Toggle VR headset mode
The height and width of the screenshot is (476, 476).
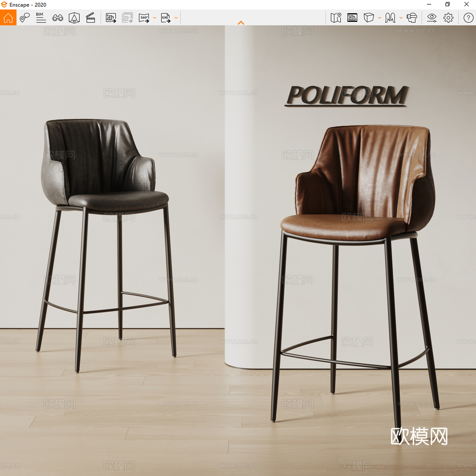[412, 18]
